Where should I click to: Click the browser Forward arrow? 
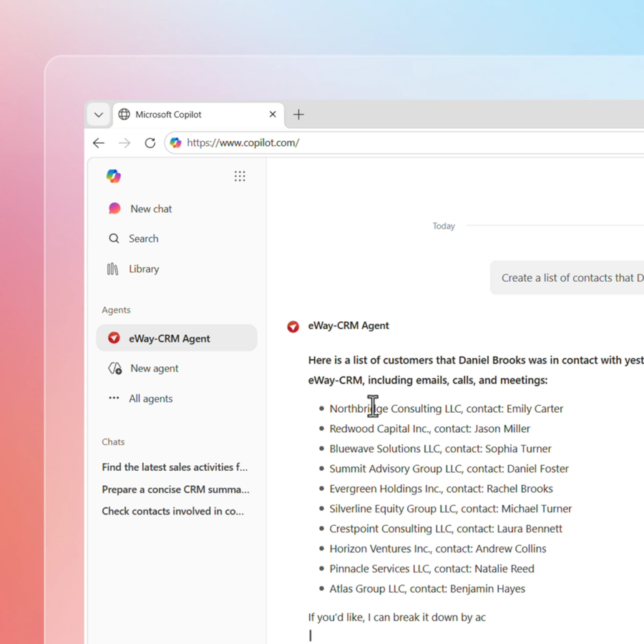click(x=125, y=143)
